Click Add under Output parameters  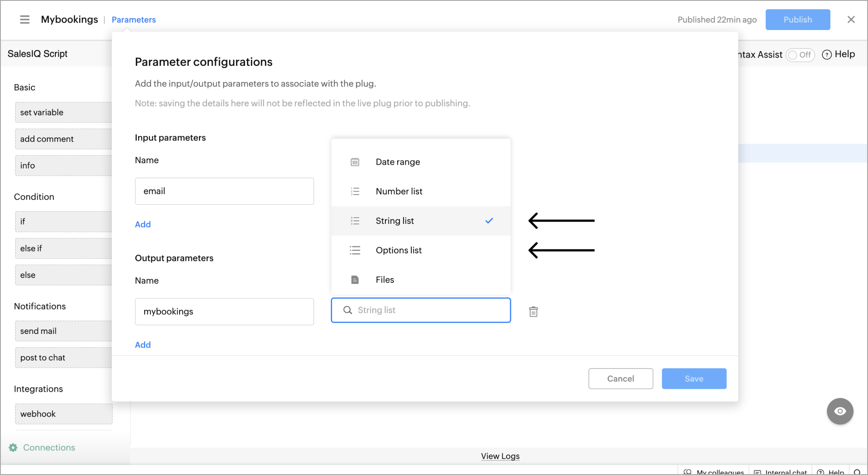pos(142,345)
